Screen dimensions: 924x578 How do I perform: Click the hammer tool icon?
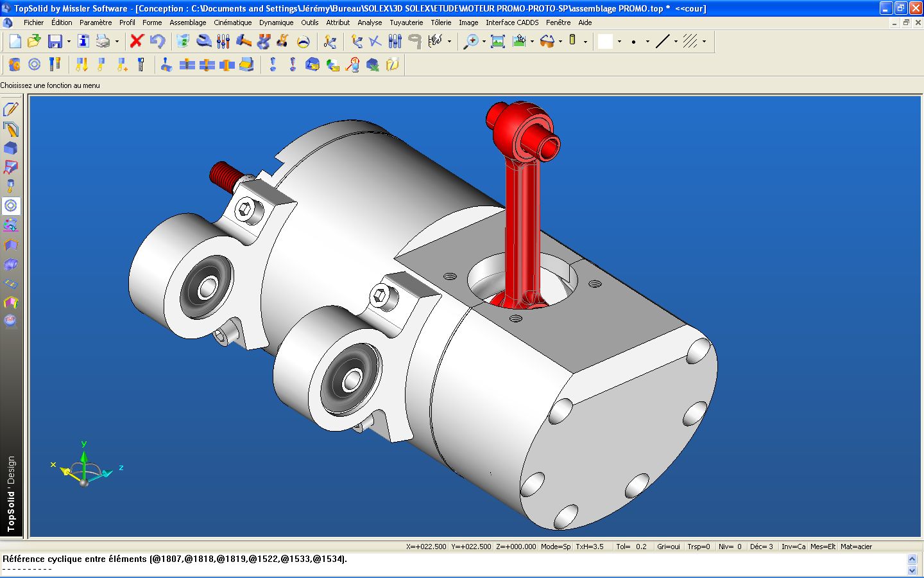click(x=243, y=41)
